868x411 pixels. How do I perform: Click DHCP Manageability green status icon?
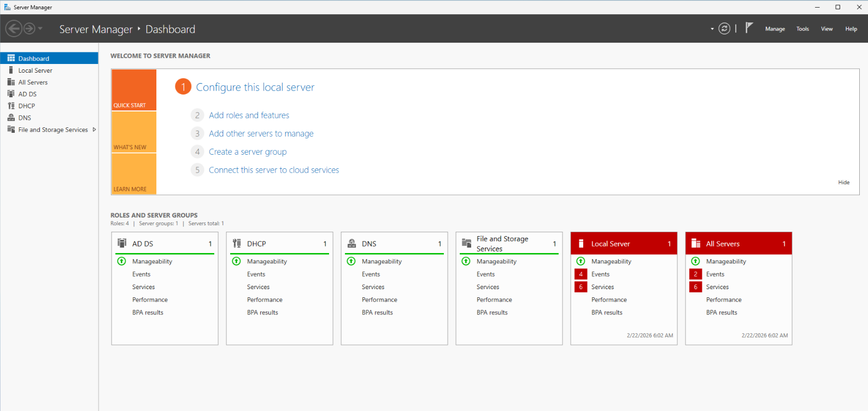237,261
